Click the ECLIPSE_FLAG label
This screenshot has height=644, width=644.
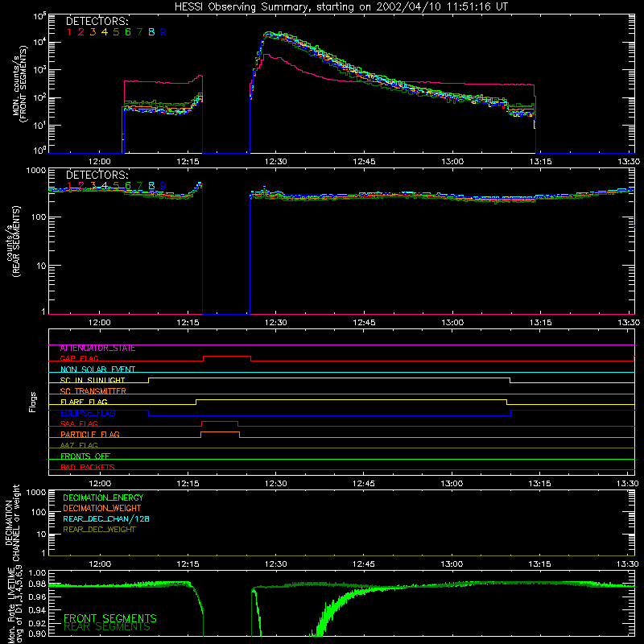click(x=88, y=413)
